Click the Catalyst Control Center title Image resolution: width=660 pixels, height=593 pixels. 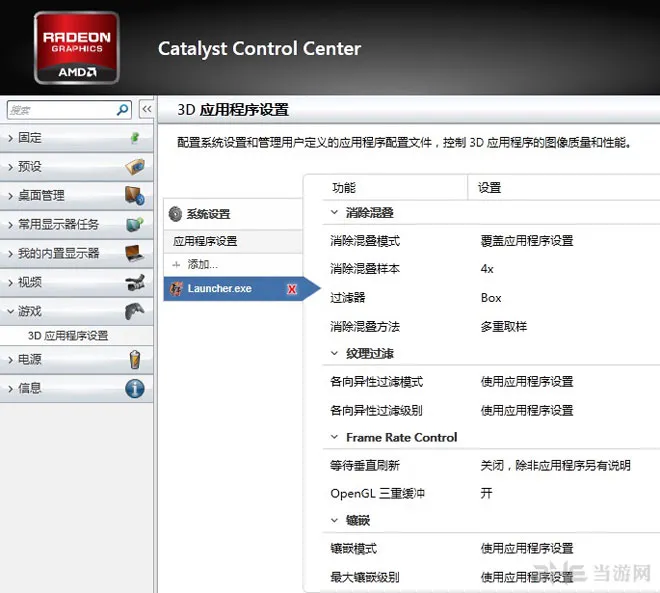point(259,48)
